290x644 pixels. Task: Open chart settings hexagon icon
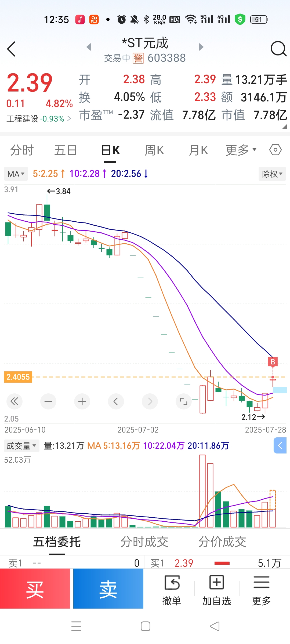275,150
